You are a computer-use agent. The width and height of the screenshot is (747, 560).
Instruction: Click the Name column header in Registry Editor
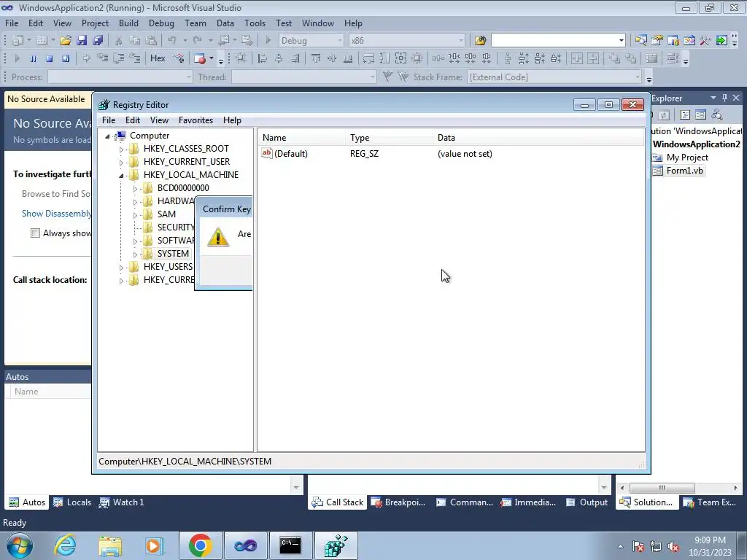[x=301, y=138]
